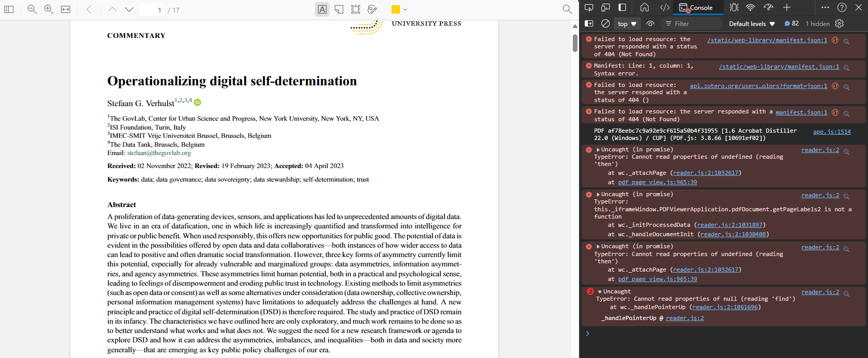Open first /static/web-library/manifest.json:1 link
Viewport: 868px width, 358px height.
click(767, 40)
